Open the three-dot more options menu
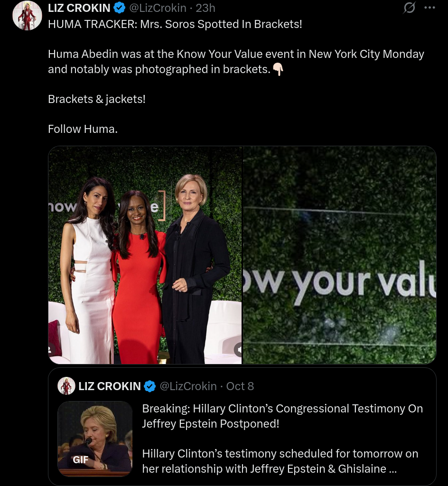 point(429,8)
